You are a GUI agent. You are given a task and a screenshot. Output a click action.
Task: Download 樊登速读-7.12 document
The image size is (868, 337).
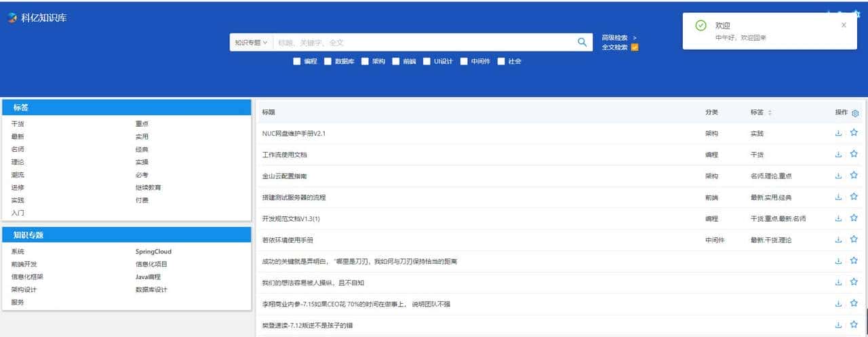click(839, 325)
